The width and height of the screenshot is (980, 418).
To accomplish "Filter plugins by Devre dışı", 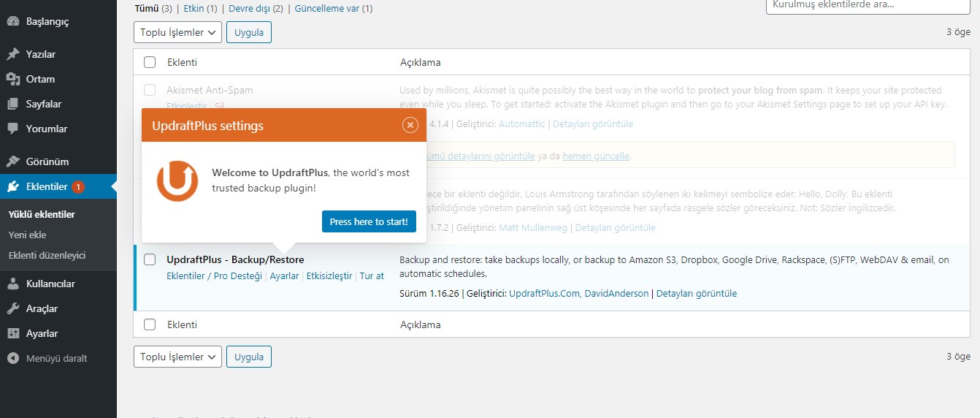I will (249, 9).
